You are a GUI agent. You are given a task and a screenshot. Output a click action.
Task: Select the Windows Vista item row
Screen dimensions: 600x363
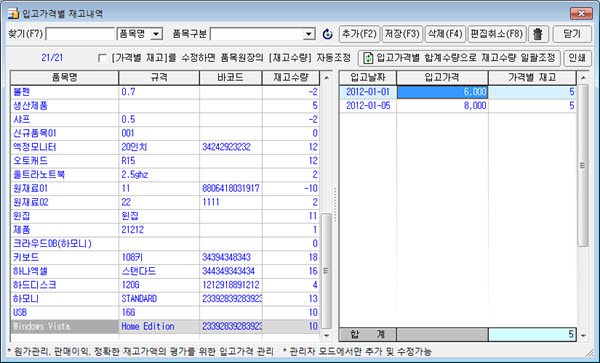pyautogui.click(x=165, y=326)
